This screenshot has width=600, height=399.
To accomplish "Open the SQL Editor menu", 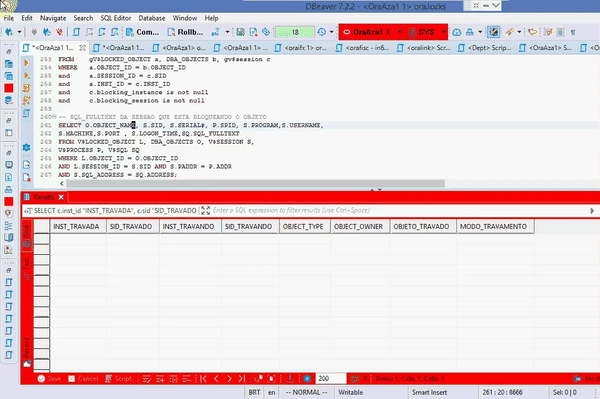I will [116, 18].
